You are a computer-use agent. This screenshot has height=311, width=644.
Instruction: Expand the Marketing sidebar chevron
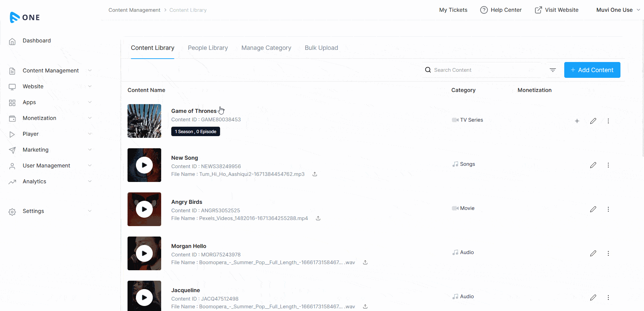click(x=90, y=150)
